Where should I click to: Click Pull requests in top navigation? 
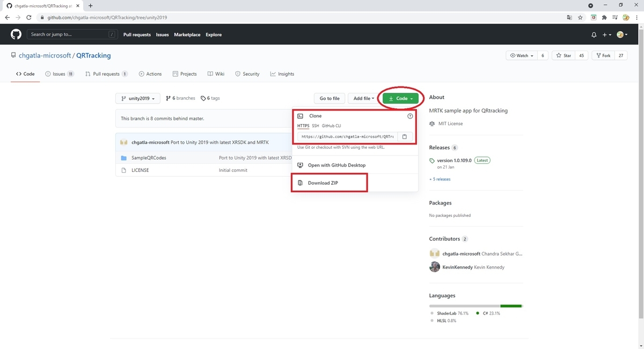pos(137,35)
